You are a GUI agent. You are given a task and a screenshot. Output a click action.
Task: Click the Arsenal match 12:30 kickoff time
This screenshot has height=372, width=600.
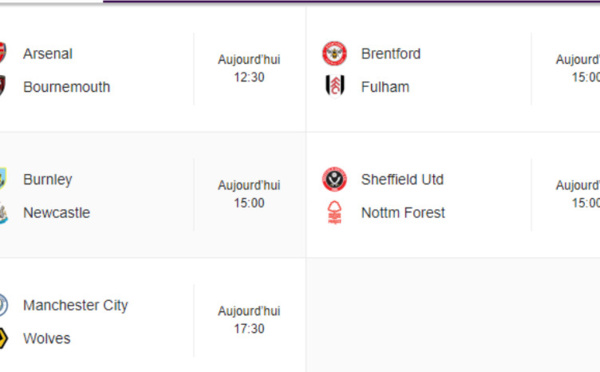click(249, 77)
